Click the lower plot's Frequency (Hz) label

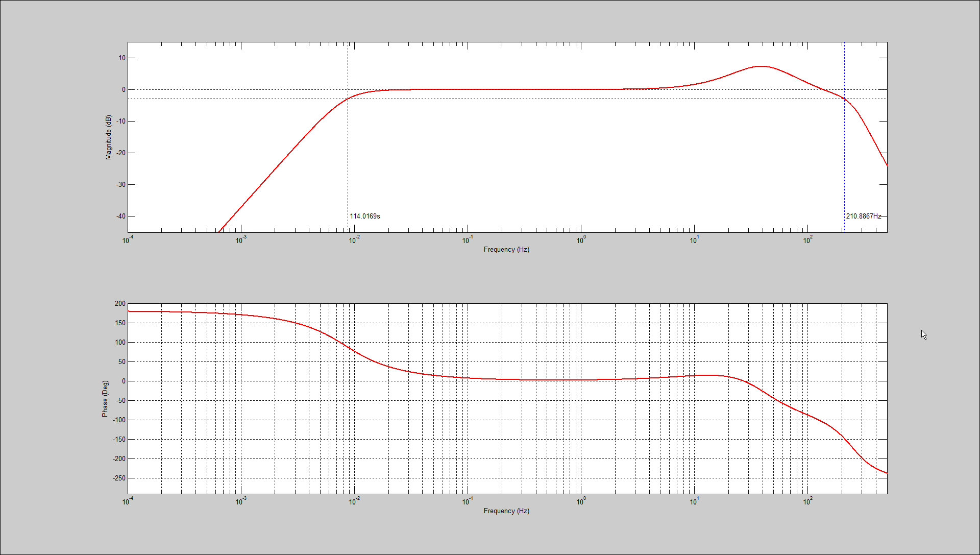[506, 511]
